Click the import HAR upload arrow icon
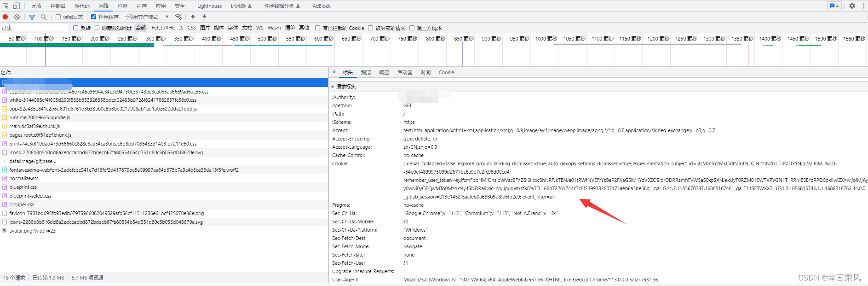The image size is (868, 286). (x=193, y=17)
